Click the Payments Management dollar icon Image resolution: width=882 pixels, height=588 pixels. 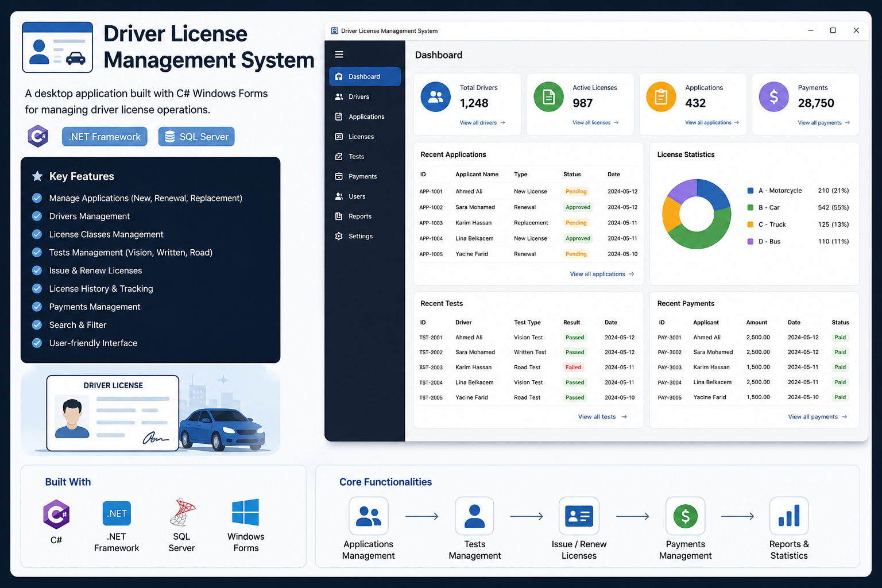686,516
